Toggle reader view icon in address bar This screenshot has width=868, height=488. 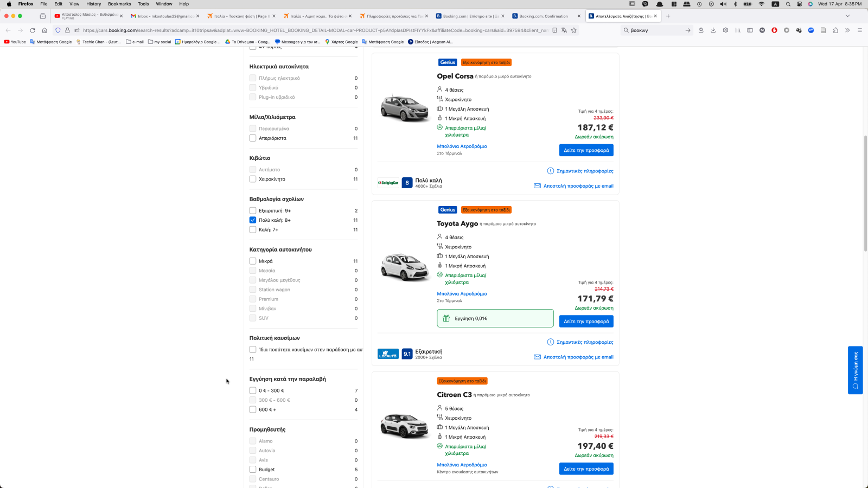point(554,30)
